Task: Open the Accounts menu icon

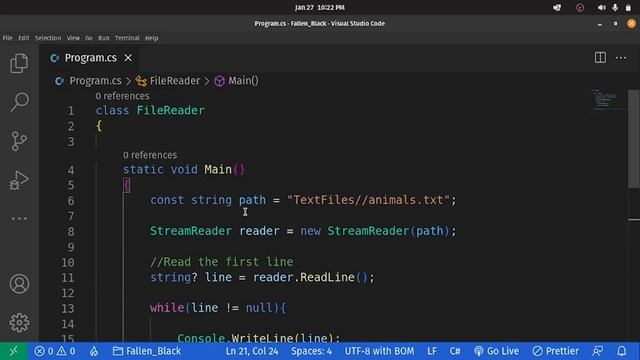Action: (x=19, y=284)
